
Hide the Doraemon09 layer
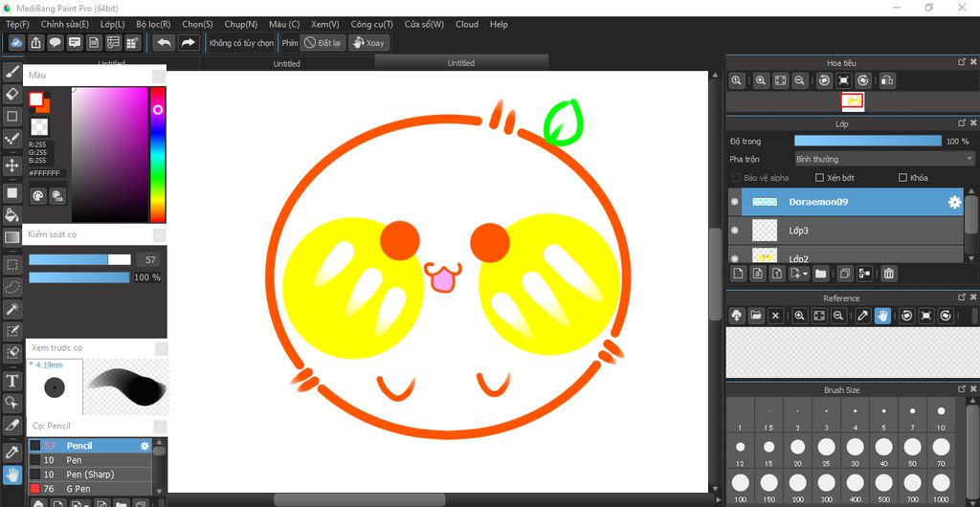point(734,202)
